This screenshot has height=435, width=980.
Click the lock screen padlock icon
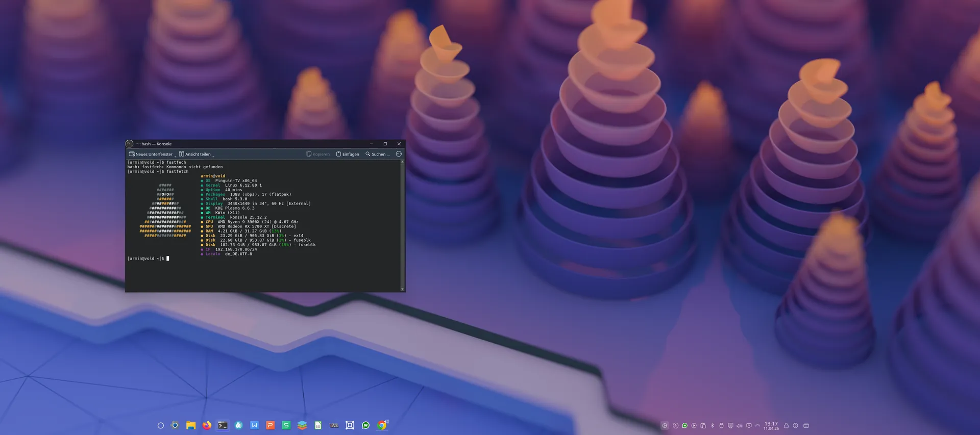point(786,425)
